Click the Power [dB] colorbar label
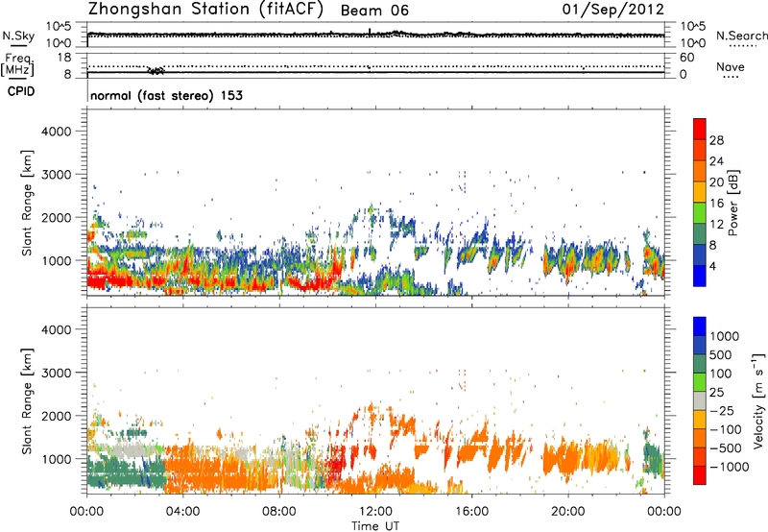 (732, 203)
